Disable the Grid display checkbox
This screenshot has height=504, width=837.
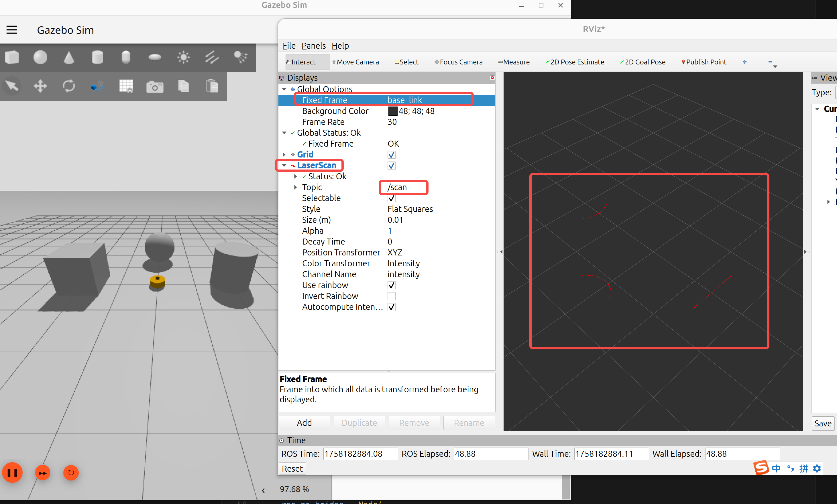click(x=391, y=155)
